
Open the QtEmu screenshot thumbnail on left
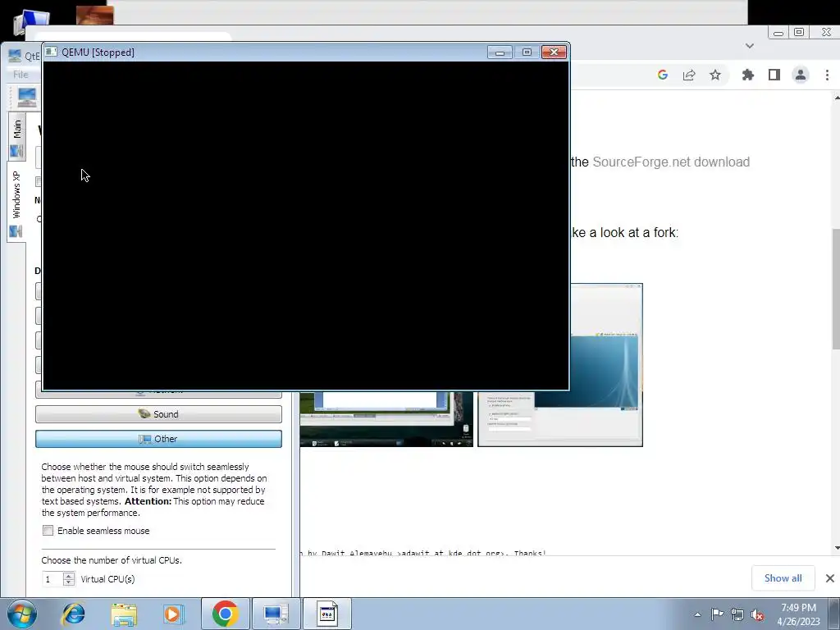[386, 418]
